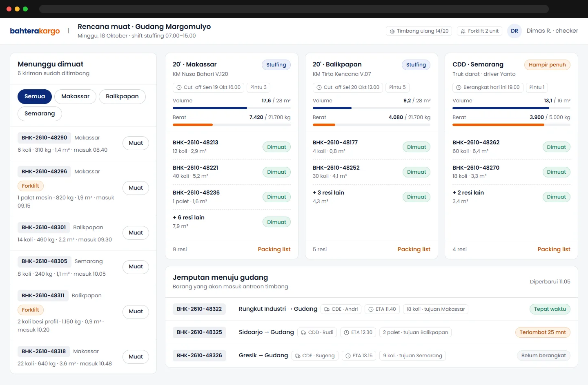The image size is (588, 385).
Task: Click Dimuat badge for BHK-2610-48213
Action: click(276, 147)
